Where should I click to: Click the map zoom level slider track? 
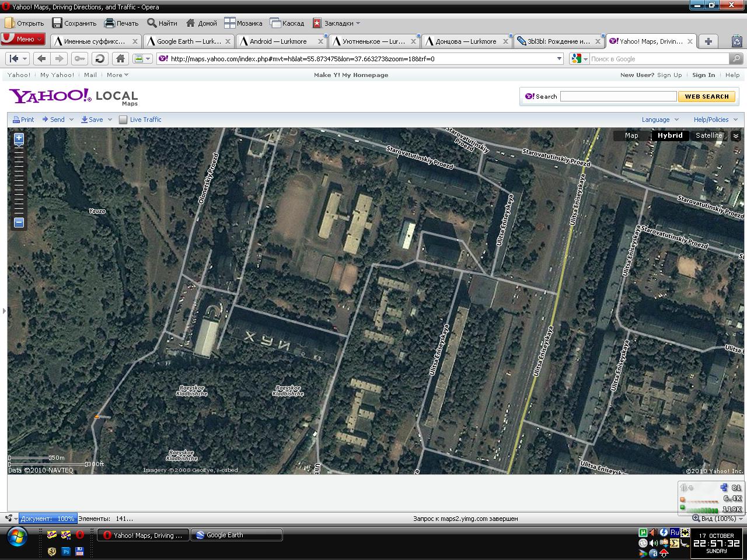(19, 181)
